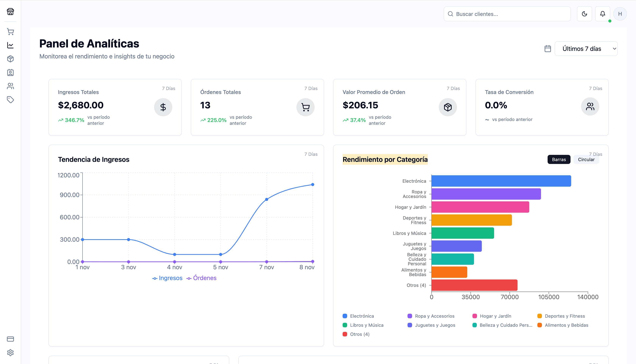Open the billing card sidebar icon

(x=10, y=339)
